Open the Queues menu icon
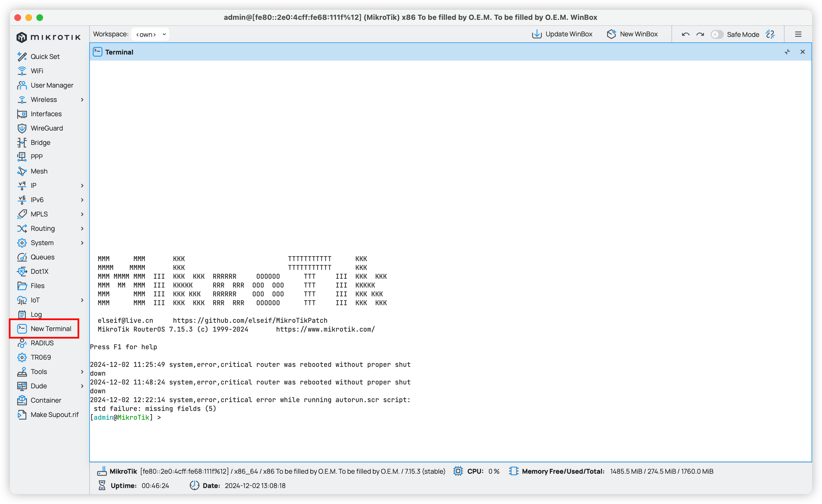 [22, 257]
